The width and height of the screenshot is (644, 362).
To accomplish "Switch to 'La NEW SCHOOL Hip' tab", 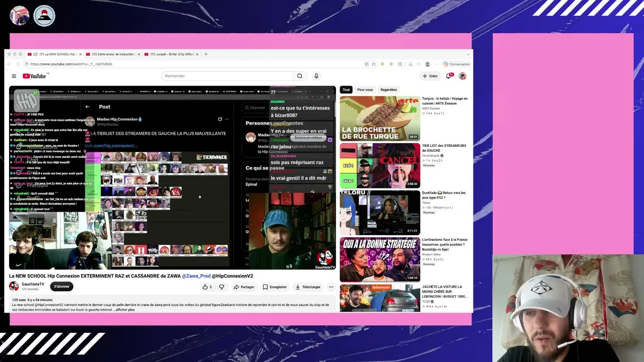I will click(55, 54).
